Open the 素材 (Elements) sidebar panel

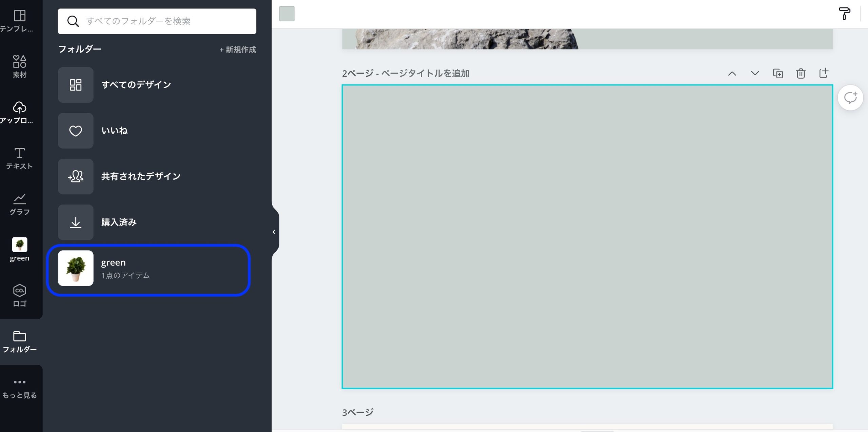click(19, 66)
